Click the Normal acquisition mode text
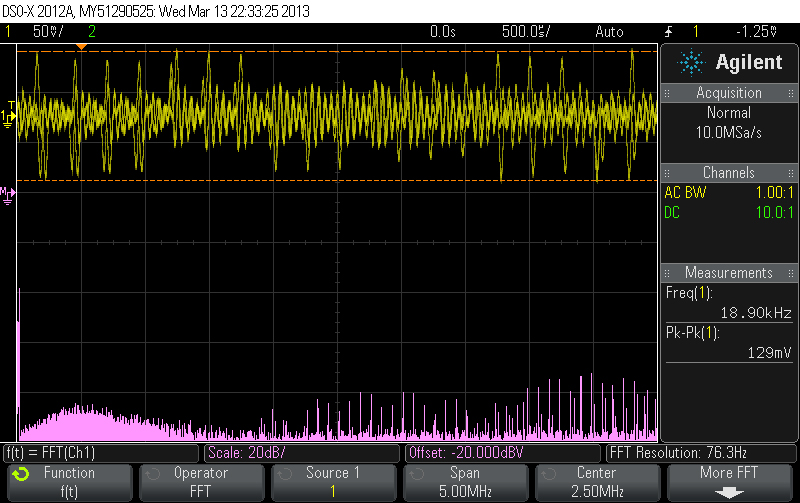The image size is (800, 503). [x=729, y=113]
